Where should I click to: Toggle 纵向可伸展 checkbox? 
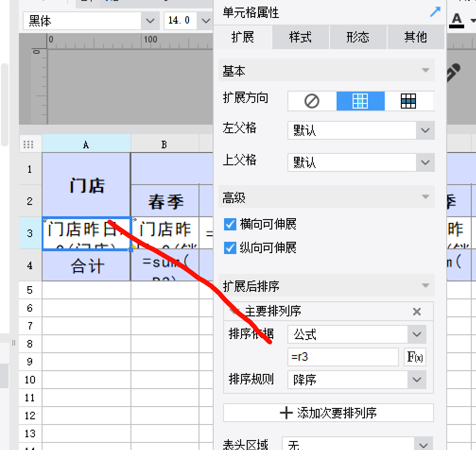(230, 248)
